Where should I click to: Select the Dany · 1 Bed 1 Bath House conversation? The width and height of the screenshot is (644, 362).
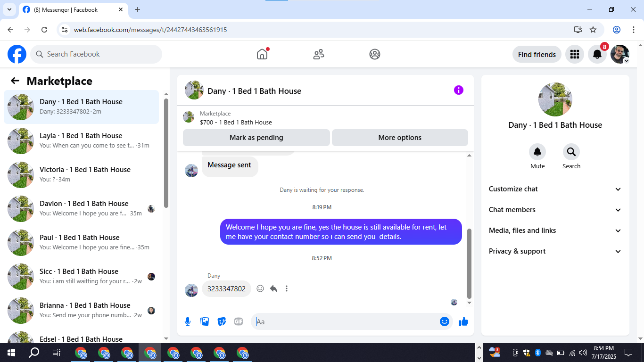point(82,107)
